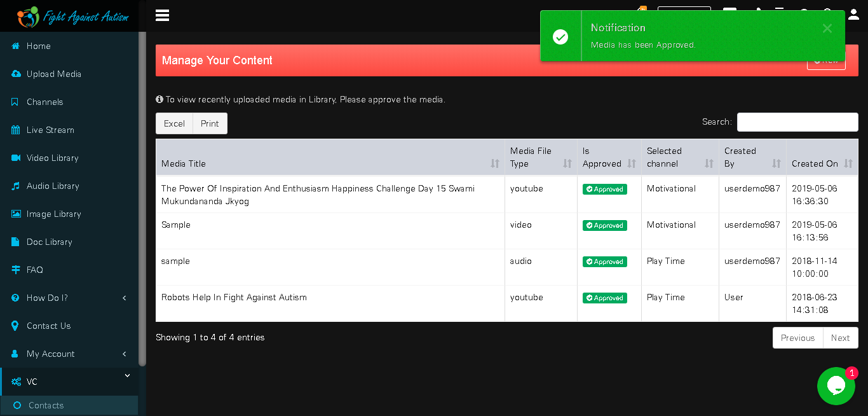Click the date '2019-05-06 16:13:56'
The width and height of the screenshot is (868, 416).
pyautogui.click(x=815, y=231)
